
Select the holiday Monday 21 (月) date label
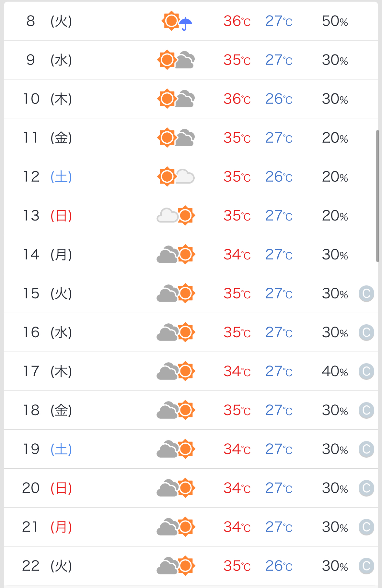point(47,527)
